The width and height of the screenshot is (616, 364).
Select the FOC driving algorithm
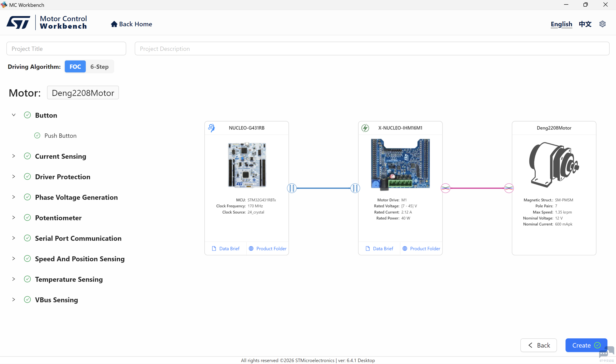[x=75, y=66]
